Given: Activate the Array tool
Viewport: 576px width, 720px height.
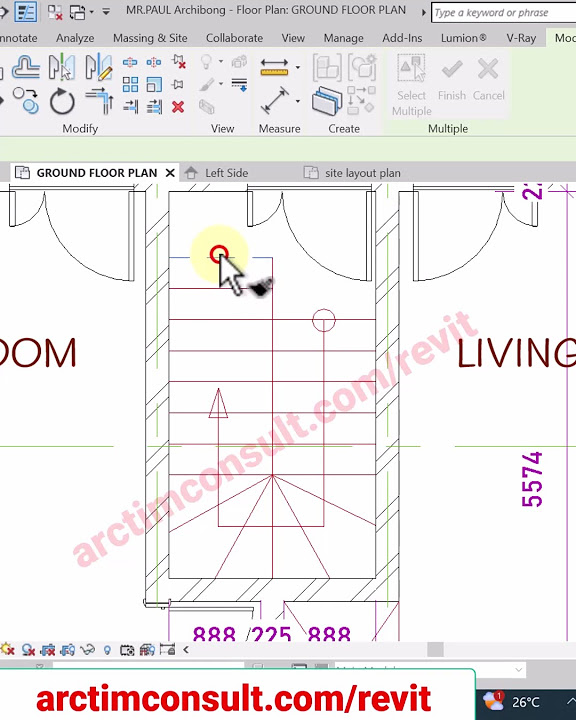Looking at the screenshot, I should [x=130, y=84].
